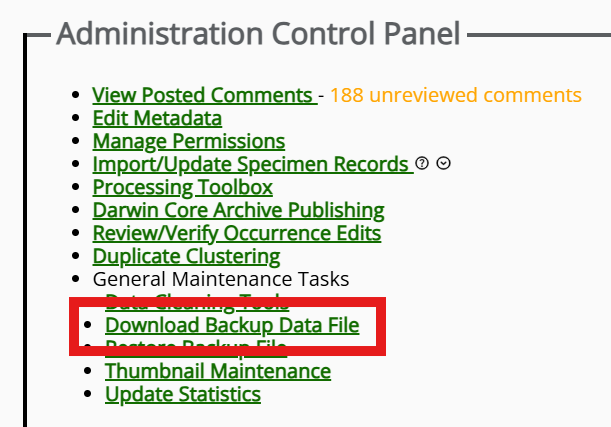Image resolution: width=611 pixels, height=427 pixels.
Task: Go to Manage Permissions
Action: coord(189,142)
